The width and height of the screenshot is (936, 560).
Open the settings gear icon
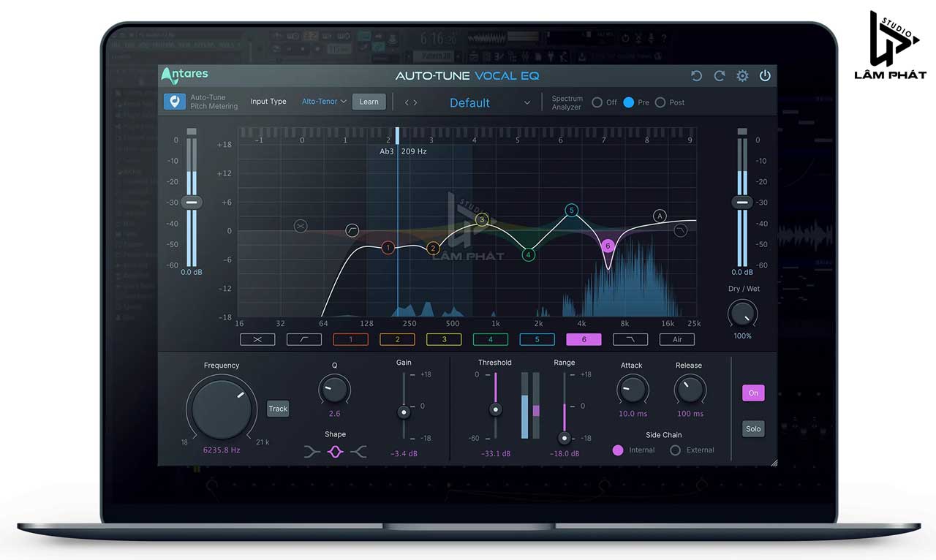coord(742,76)
